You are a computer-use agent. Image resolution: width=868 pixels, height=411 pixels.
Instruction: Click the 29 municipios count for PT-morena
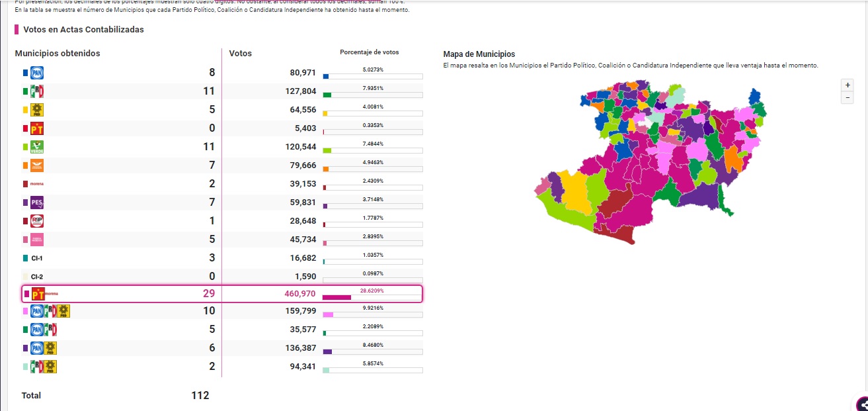(209, 294)
